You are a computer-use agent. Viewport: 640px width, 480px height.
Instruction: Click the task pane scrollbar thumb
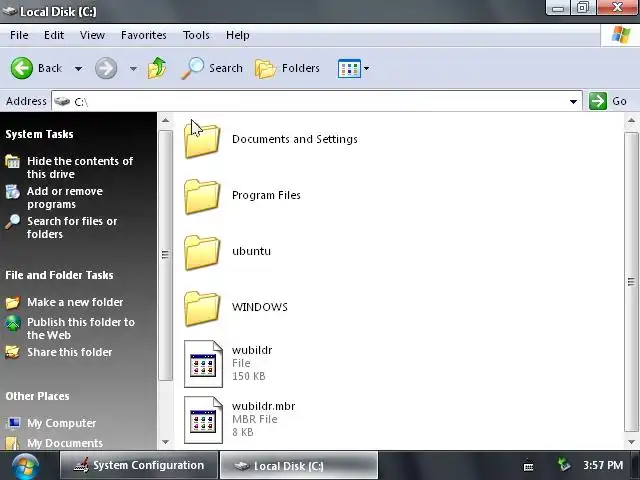click(165, 256)
